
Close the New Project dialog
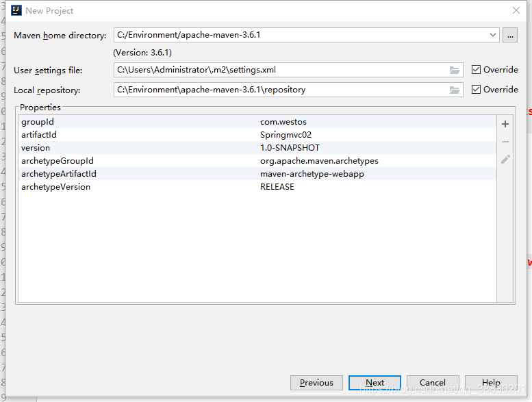click(516, 10)
